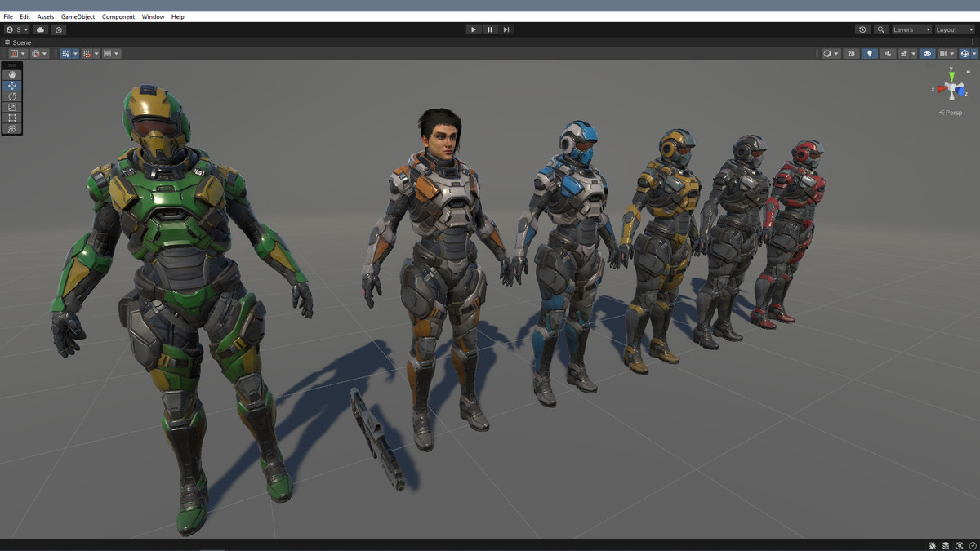Viewport: 980px width, 551px height.
Task: Toggle Persp perspective projection label
Action: click(x=951, y=113)
